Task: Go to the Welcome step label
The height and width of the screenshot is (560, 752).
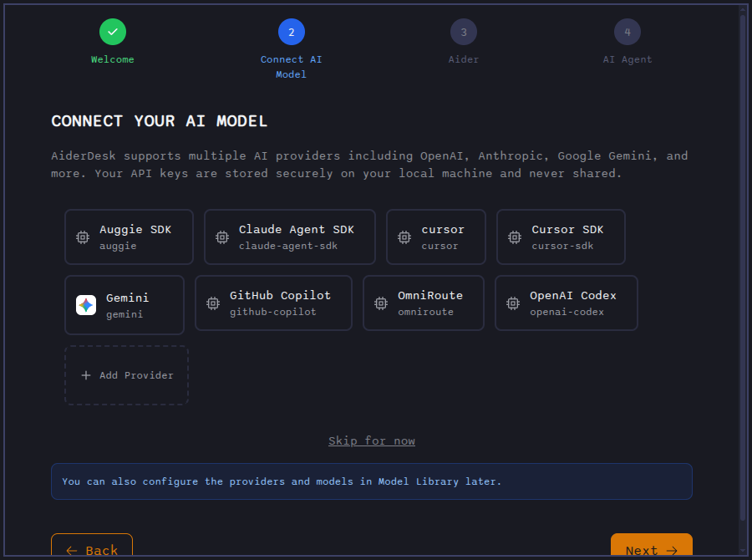Action: click(113, 59)
